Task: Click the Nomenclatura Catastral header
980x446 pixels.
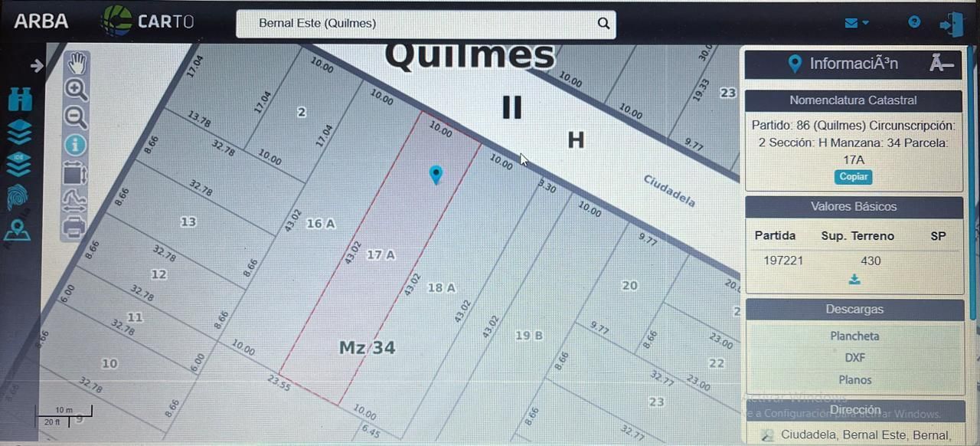Action: tap(853, 100)
